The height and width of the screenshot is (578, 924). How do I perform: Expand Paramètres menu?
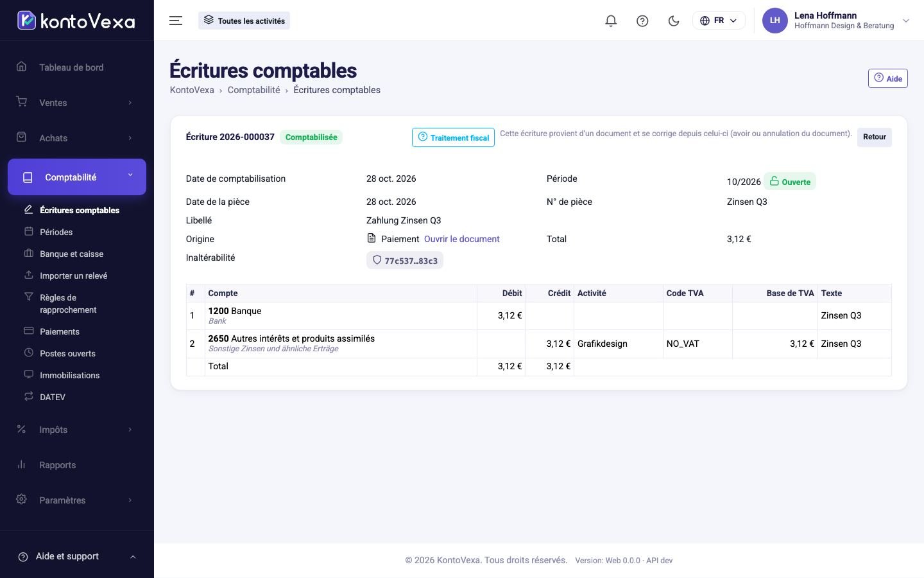[x=77, y=500]
